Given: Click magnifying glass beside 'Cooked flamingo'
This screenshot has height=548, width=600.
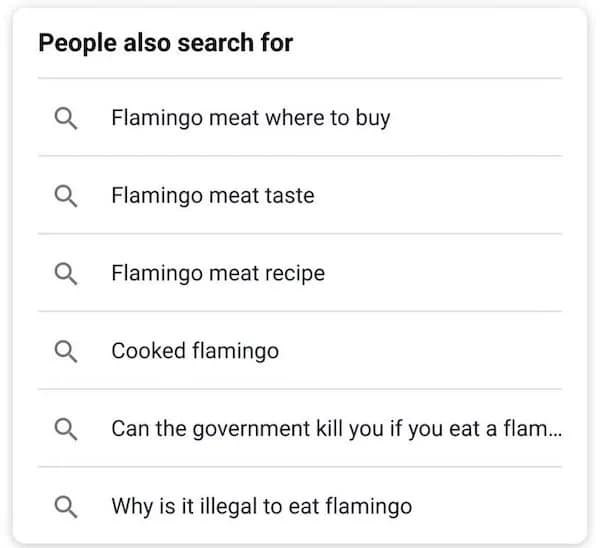Looking at the screenshot, I should pos(66,351).
